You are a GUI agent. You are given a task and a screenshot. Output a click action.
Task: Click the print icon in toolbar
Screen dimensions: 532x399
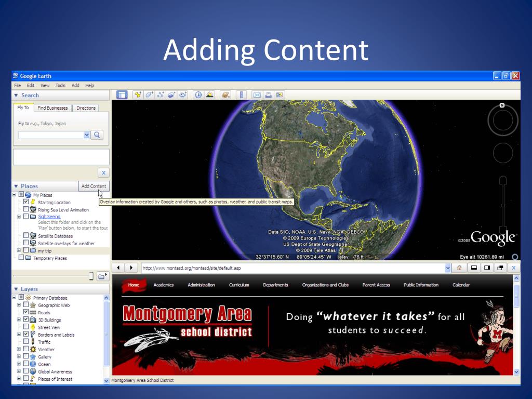(268, 95)
